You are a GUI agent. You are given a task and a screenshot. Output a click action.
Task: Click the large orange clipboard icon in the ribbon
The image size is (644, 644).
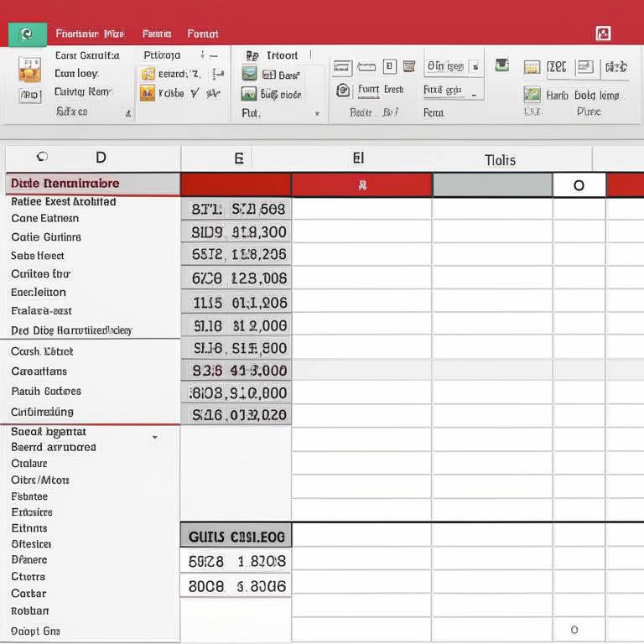click(29, 70)
